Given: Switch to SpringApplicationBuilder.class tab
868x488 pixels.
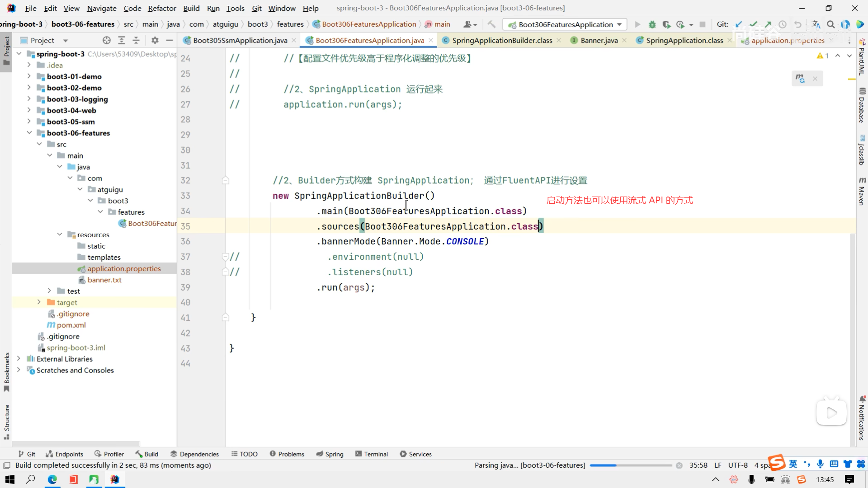Looking at the screenshot, I should tap(502, 40).
